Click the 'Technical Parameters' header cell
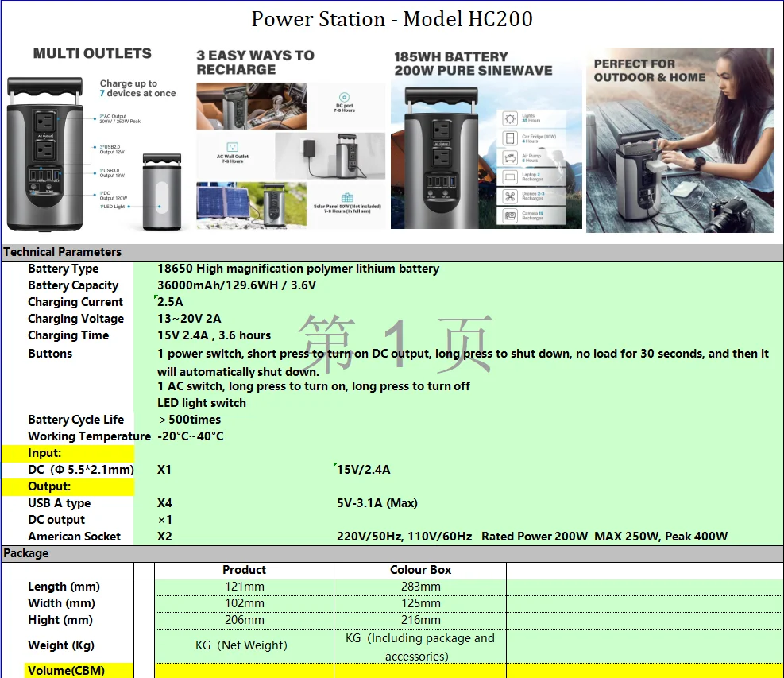 click(x=63, y=252)
